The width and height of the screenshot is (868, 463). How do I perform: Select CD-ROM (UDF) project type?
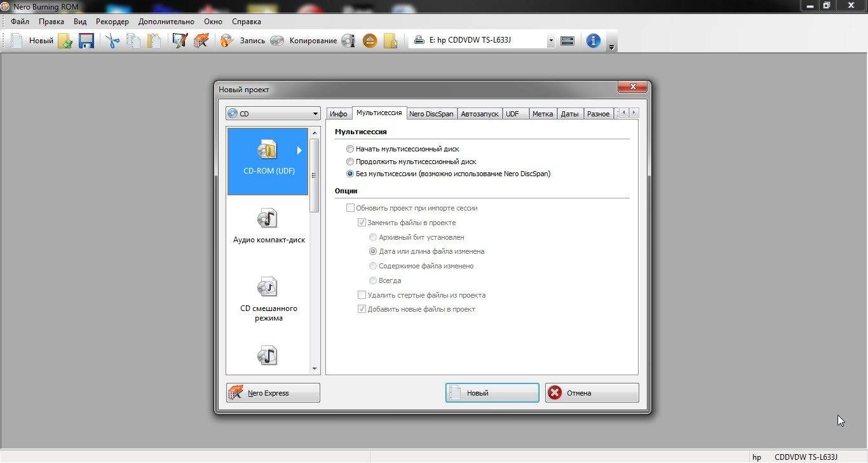[x=268, y=161]
